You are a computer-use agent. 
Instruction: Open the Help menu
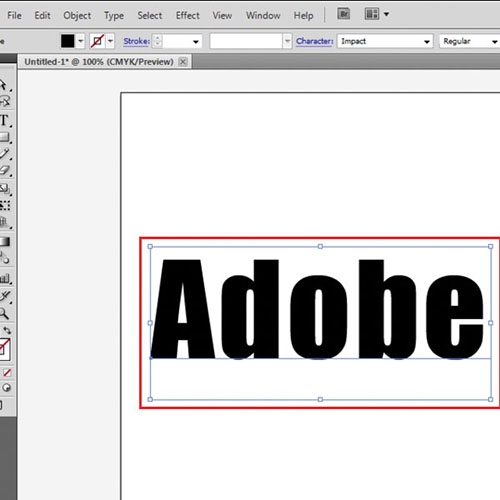[x=303, y=15]
